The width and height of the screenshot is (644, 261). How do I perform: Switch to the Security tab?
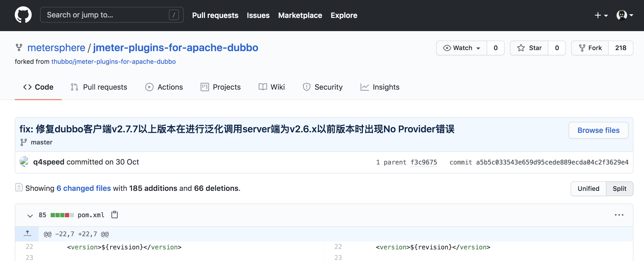(323, 87)
